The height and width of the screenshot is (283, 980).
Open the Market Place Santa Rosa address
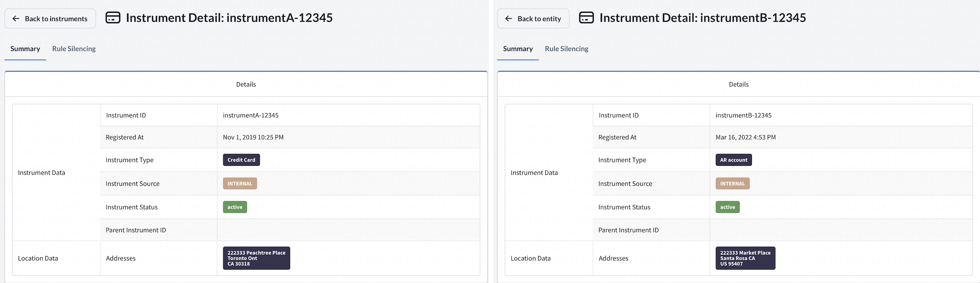[x=745, y=258]
